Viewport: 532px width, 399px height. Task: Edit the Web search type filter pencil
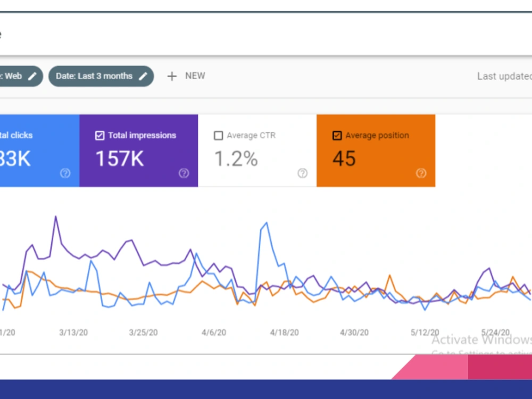tap(32, 76)
